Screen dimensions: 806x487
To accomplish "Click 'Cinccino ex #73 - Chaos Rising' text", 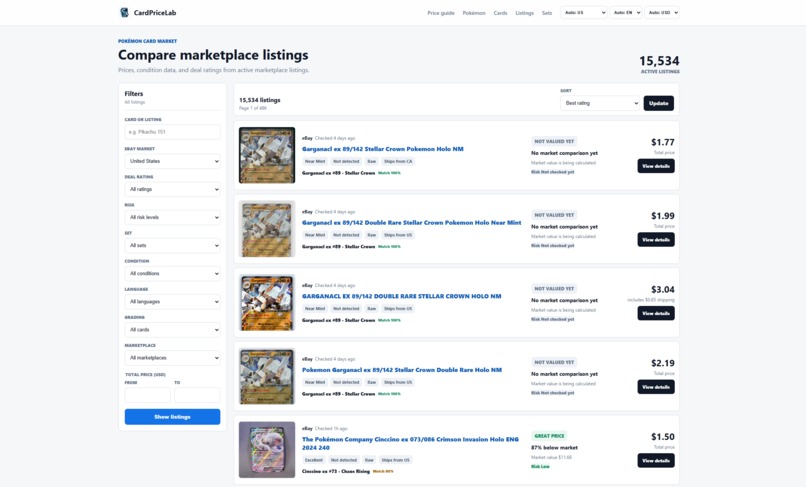I will (336, 471).
